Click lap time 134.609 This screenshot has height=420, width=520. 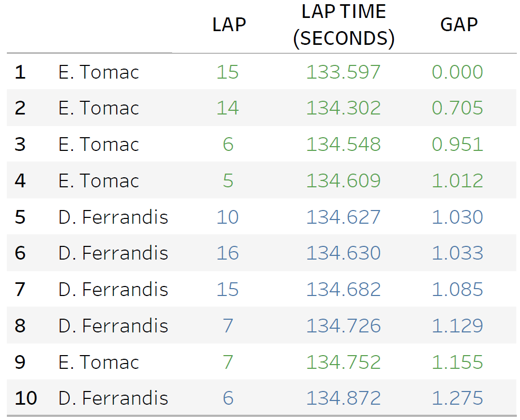(343, 181)
